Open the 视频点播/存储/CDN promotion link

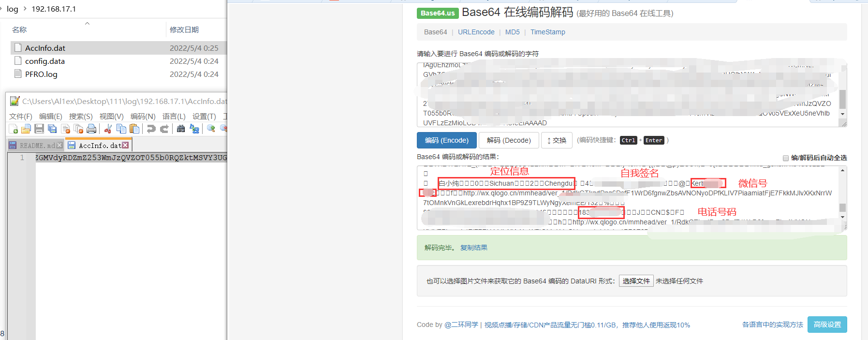587,325
